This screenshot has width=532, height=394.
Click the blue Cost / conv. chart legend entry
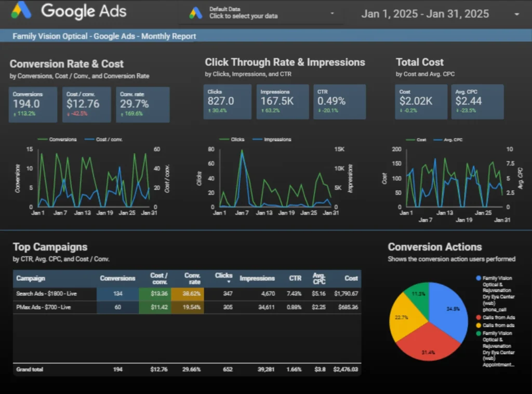[103, 139]
